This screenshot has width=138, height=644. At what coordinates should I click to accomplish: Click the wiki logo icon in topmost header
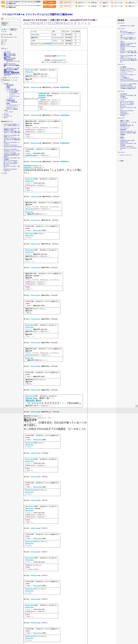[x=3, y=2]
